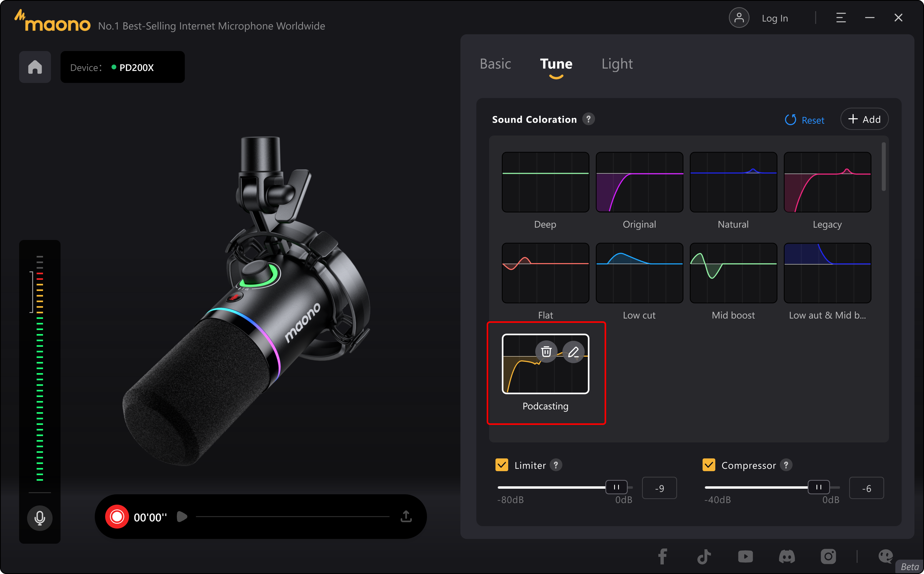Open the Device PD200X selector
Screen dimensions: 924x574
[122, 67]
